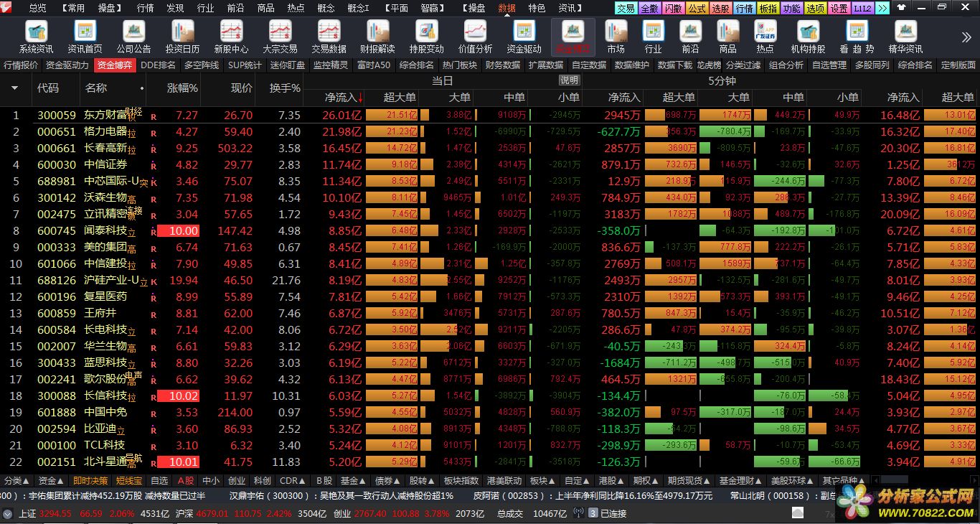Click the skin shirt icon in the title bar

pos(901,8)
